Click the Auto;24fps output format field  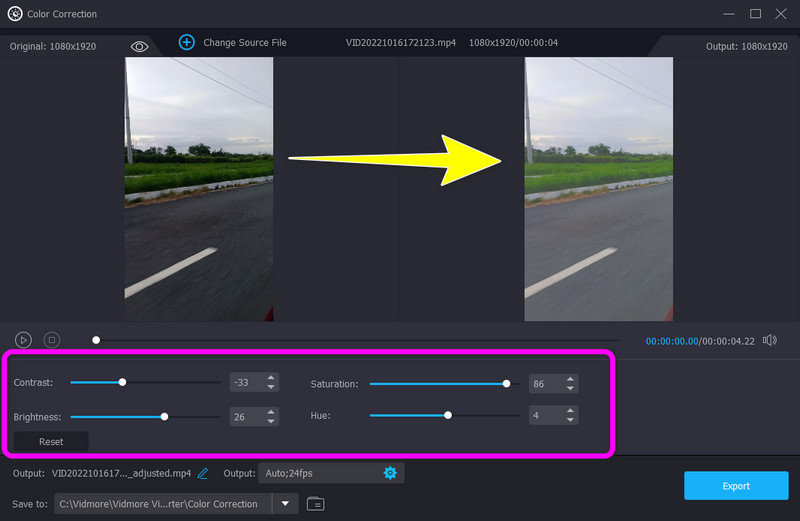tap(318, 473)
